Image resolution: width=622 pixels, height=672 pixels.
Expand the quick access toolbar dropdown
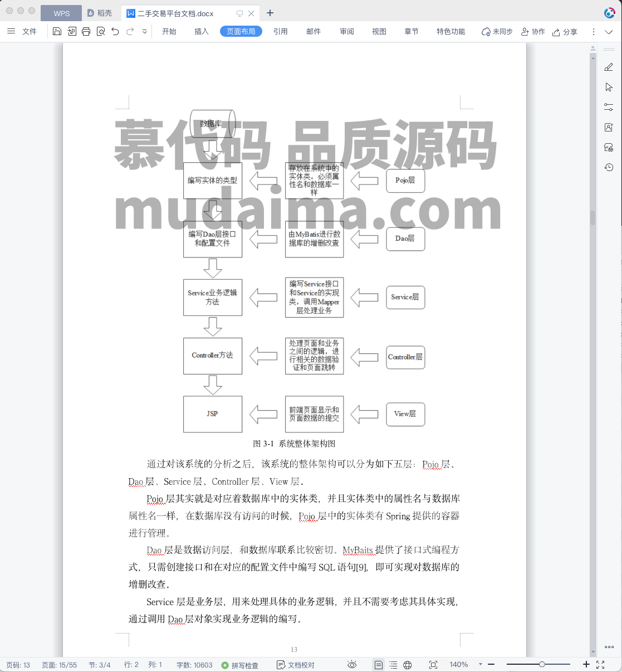pyautogui.click(x=145, y=32)
